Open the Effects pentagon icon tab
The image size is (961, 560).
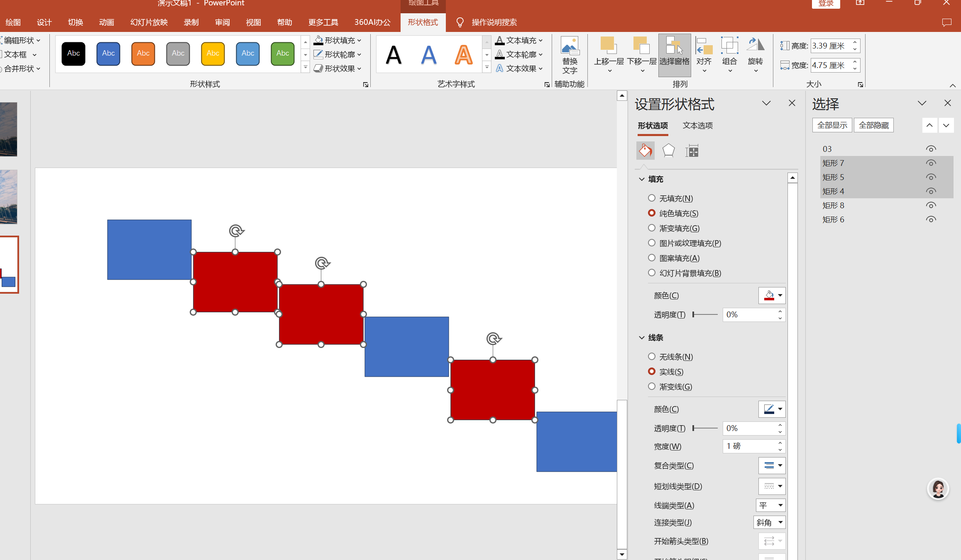click(x=668, y=151)
